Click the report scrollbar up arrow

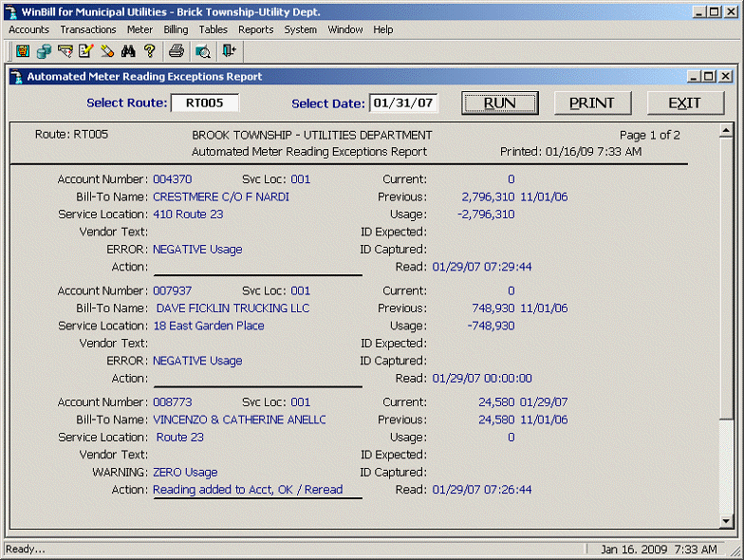click(x=726, y=130)
